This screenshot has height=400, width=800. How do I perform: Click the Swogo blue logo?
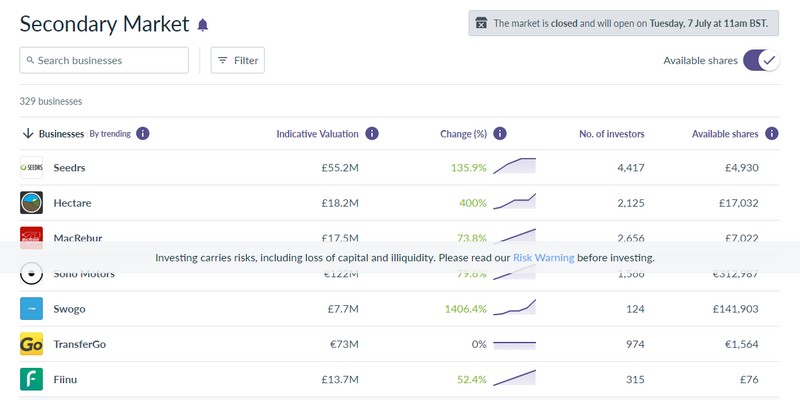click(x=31, y=309)
